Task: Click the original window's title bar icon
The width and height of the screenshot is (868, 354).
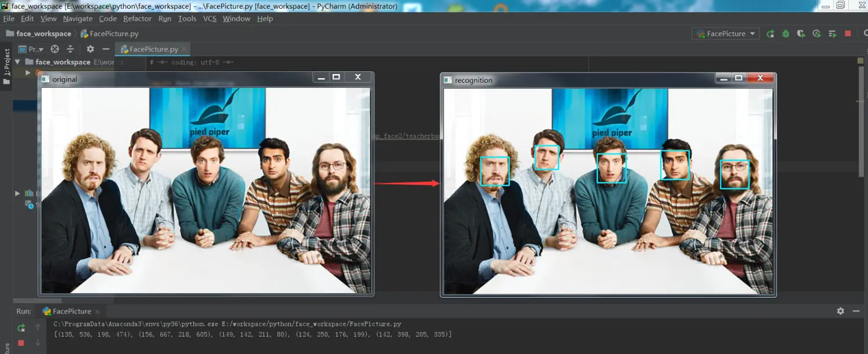Action: pyautogui.click(x=45, y=79)
